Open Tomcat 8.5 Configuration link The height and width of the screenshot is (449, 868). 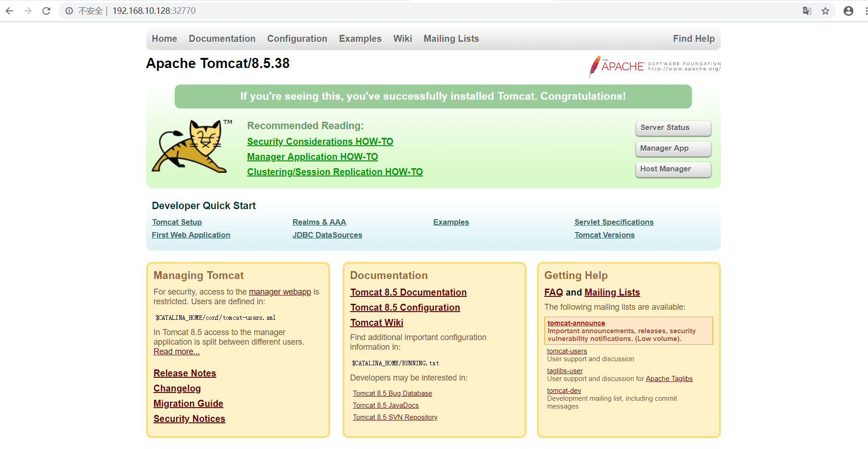coord(405,307)
